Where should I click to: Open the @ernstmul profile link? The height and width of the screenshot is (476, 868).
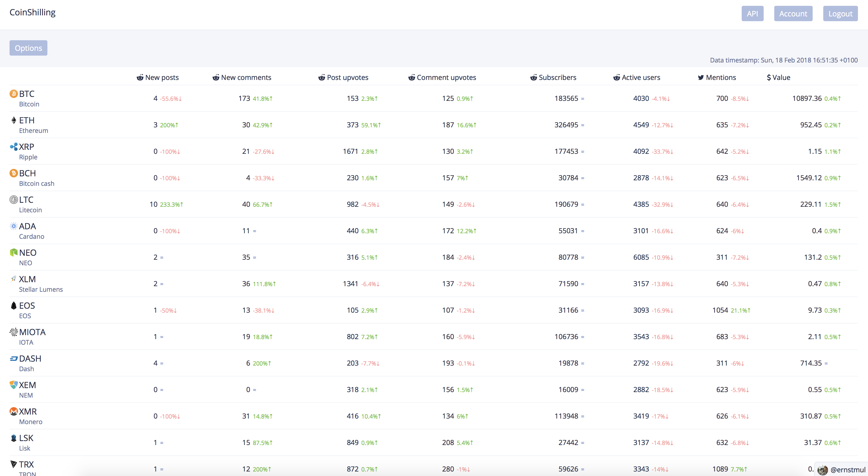click(x=848, y=470)
